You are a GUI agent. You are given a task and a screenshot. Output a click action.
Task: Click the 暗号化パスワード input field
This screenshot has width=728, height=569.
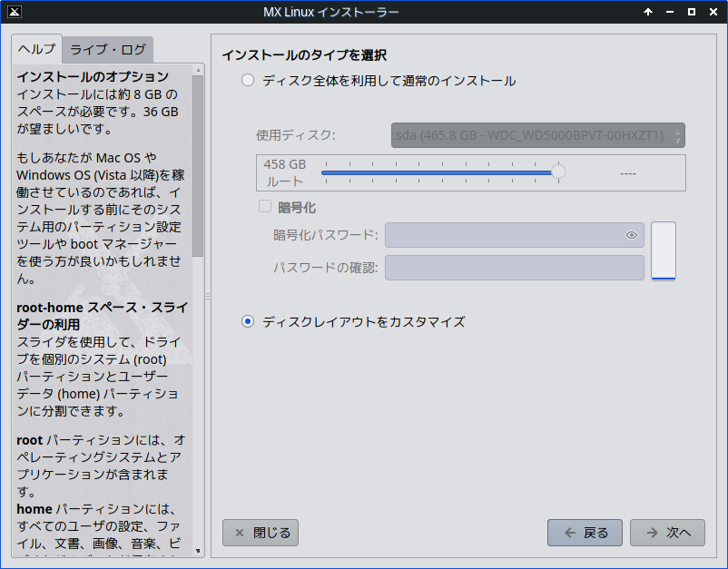pyautogui.click(x=504, y=236)
